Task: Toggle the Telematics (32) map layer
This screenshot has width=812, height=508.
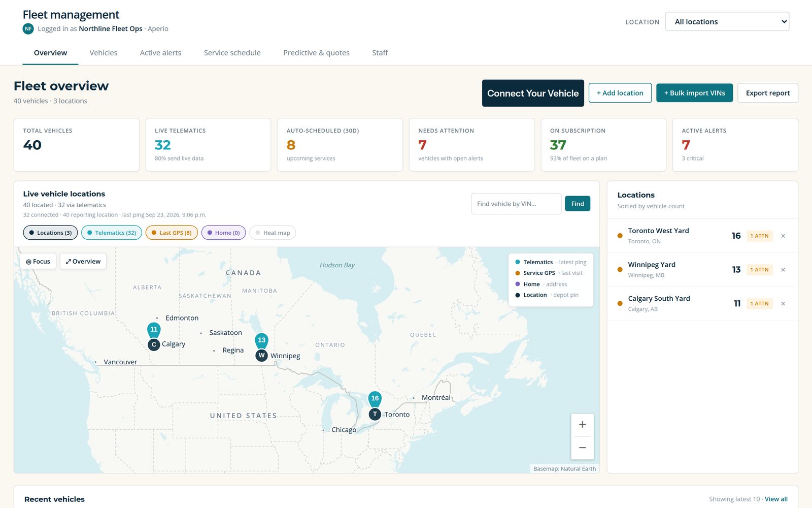Action: pos(112,233)
